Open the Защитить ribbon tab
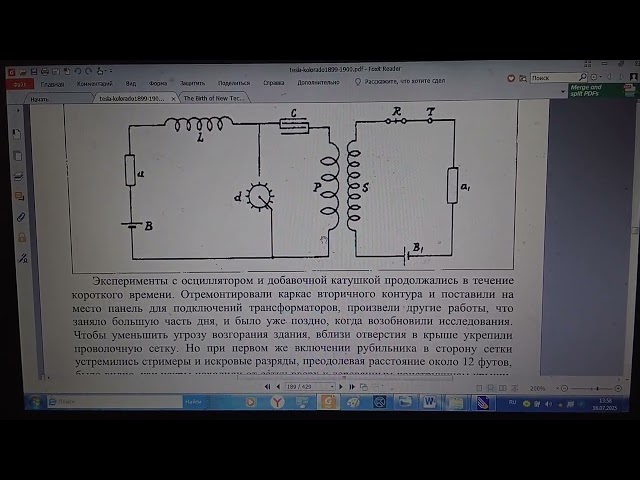640x480 pixels. [192, 83]
